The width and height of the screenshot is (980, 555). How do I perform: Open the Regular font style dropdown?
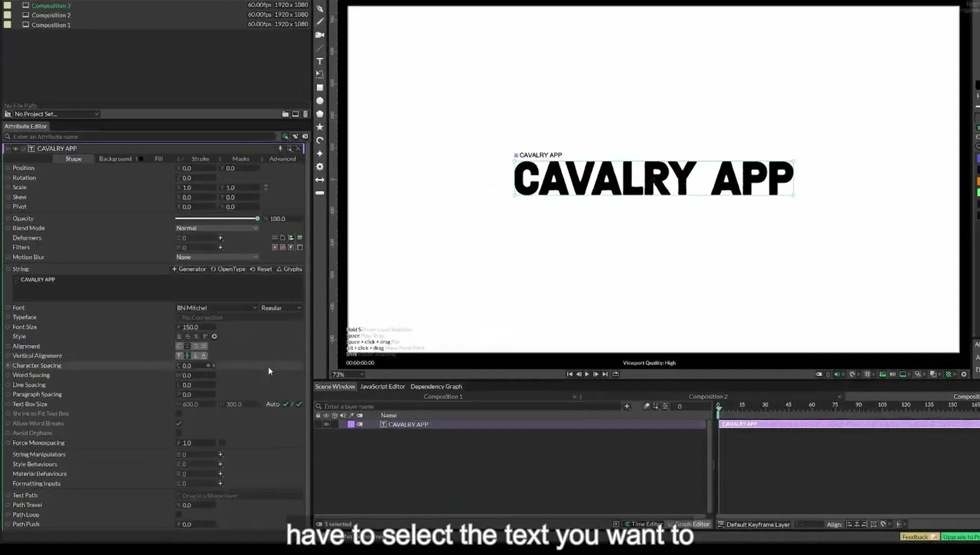281,308
